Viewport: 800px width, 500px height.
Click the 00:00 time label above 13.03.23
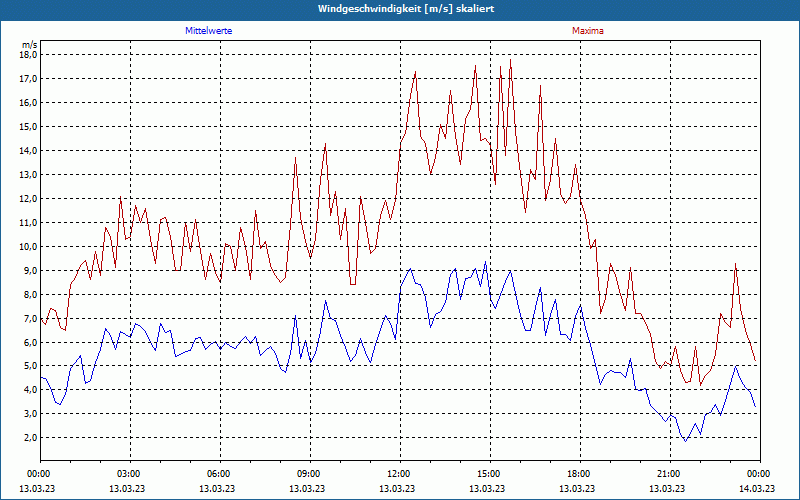pyautogui.click(x=38, y=474)
